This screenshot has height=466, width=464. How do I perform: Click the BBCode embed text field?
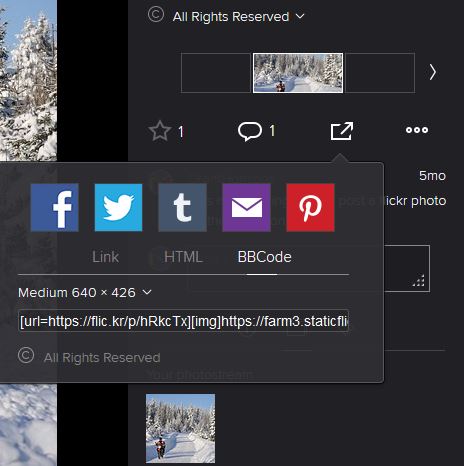[183, 321]
